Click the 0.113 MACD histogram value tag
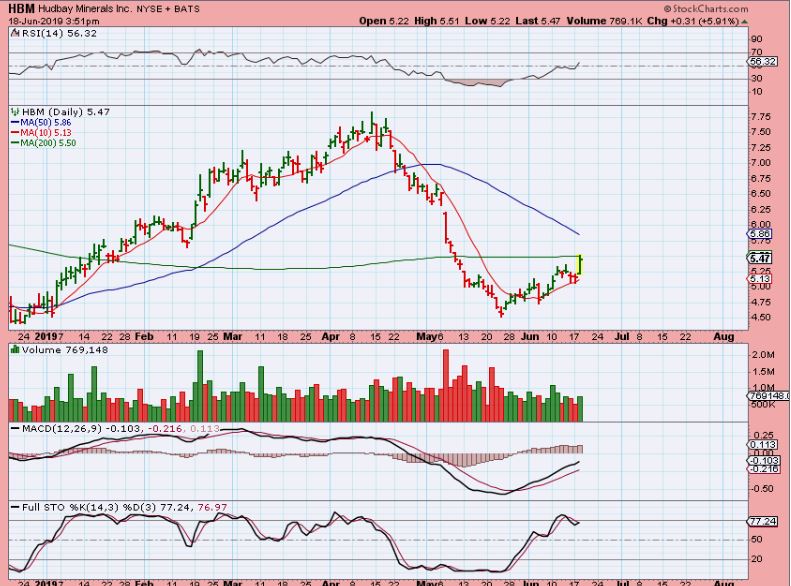The width and height of the screenshot is (791, 586). tap(762, 445)
